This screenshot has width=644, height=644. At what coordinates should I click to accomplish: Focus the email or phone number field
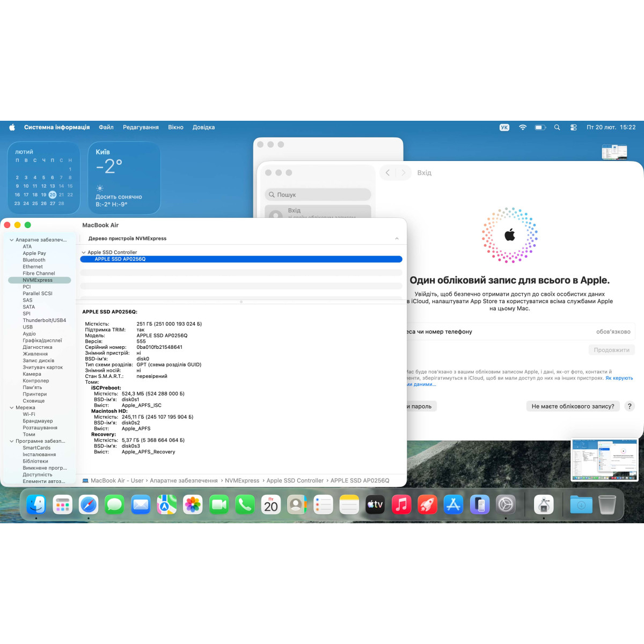[x=521, y=332]
